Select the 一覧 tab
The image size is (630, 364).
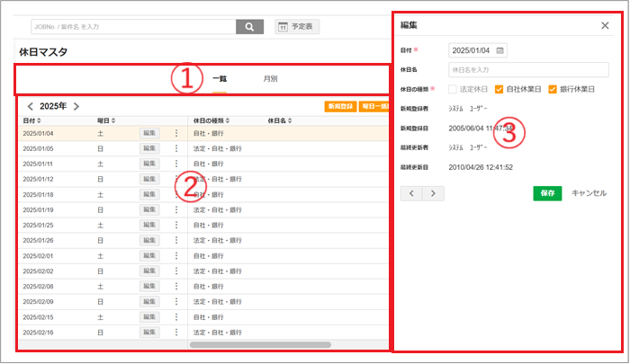[x=220, y=78]
